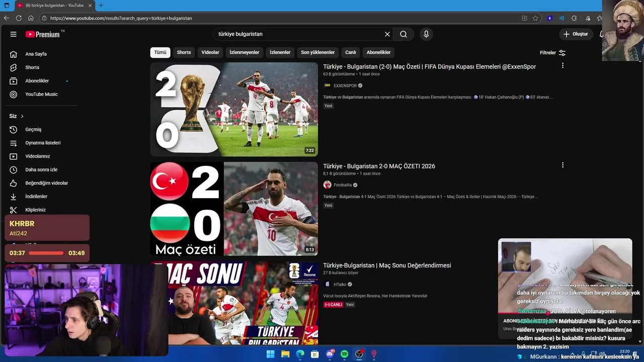This screenshot has height=362, width=644.
Task: Go to Footballia channel
Action: (343, 185)
